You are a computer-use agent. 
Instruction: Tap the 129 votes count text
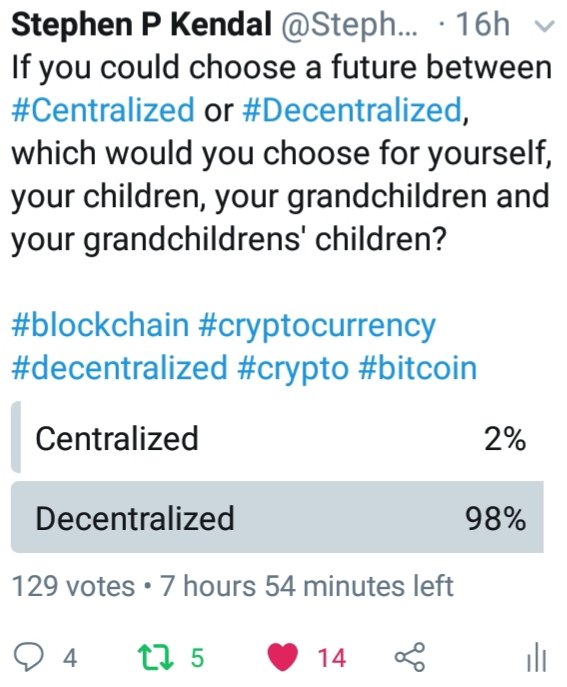pos(73,586)
